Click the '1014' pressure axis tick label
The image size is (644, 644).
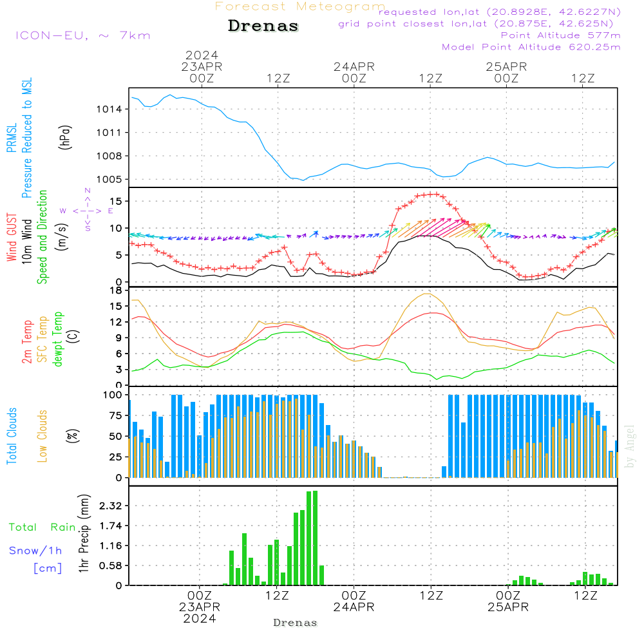pos(109,109)
